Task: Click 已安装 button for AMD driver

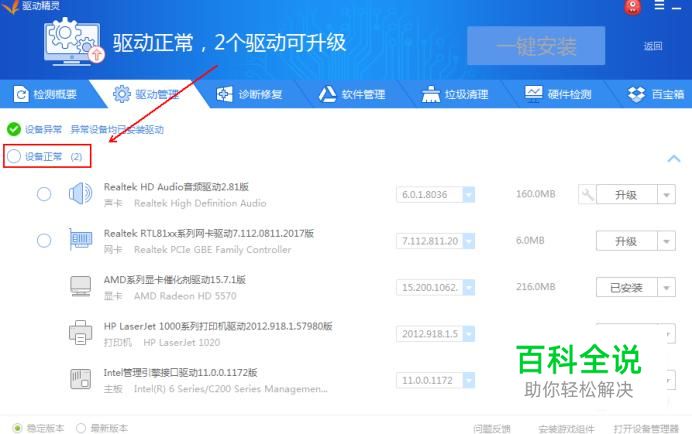Action: (626, 288)
